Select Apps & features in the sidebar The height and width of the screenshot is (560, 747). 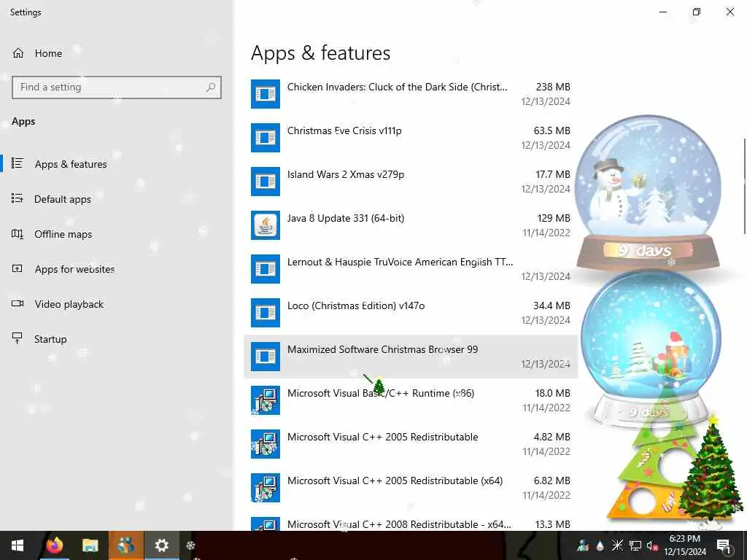tap(71, 164)
